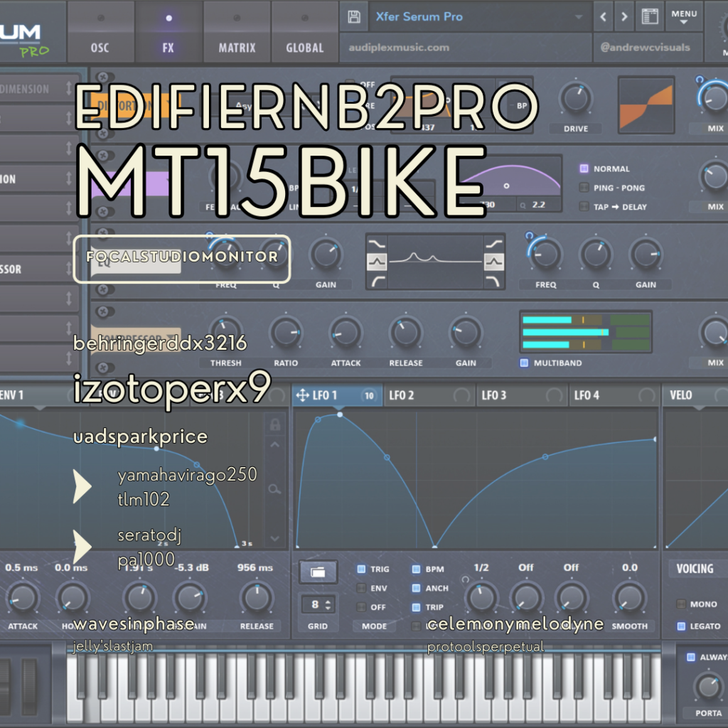Click the save preset floppy disk icon

[x=354, y=17]
